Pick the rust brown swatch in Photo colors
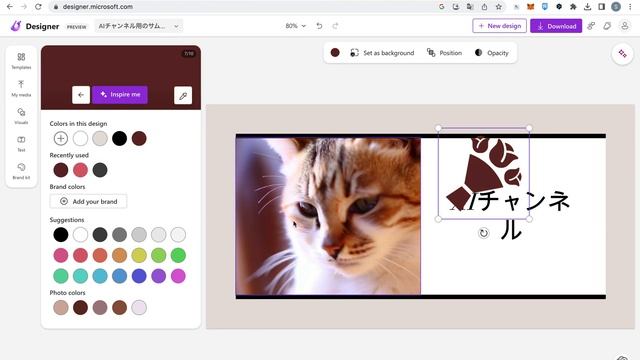Viewport: 640px width, 360px height. click(120, 307)
